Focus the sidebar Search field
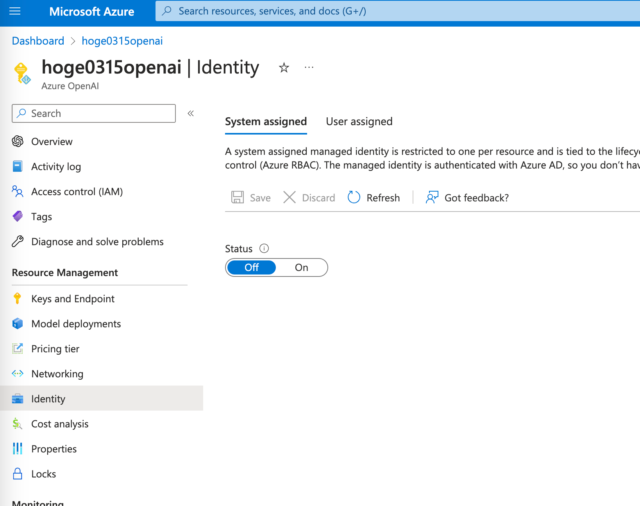640x506 pixels. (x=94, y=113)
